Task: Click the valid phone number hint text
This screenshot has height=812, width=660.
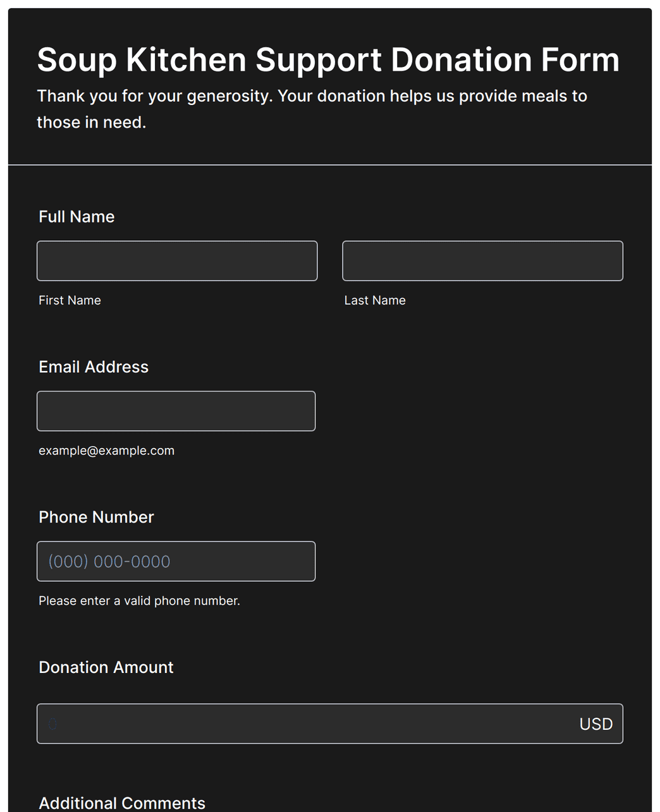Action: pyautogui.click(x=139, y=601)
